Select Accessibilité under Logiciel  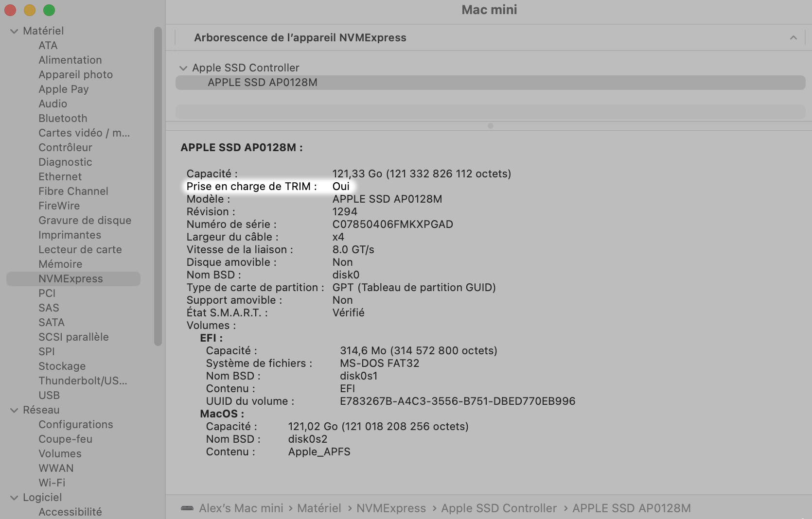click(70, 512)
